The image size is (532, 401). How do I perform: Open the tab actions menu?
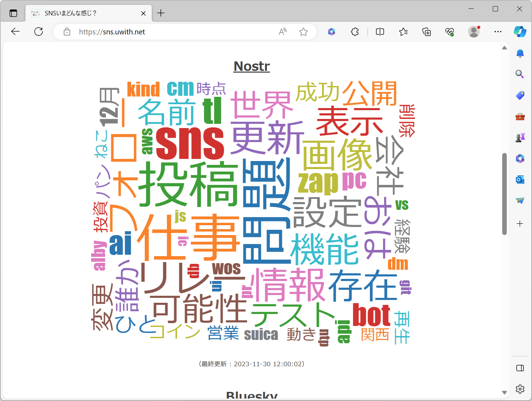(x=13, y=13)
